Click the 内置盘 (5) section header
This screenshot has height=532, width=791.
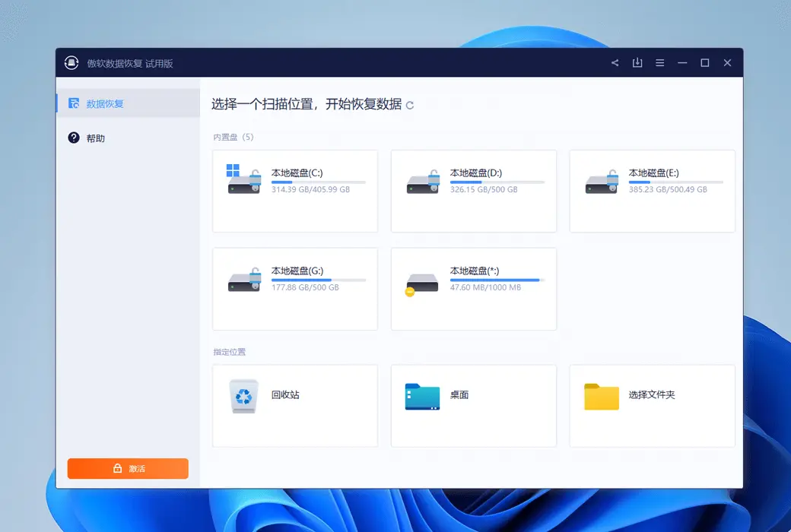click(233, 137)
